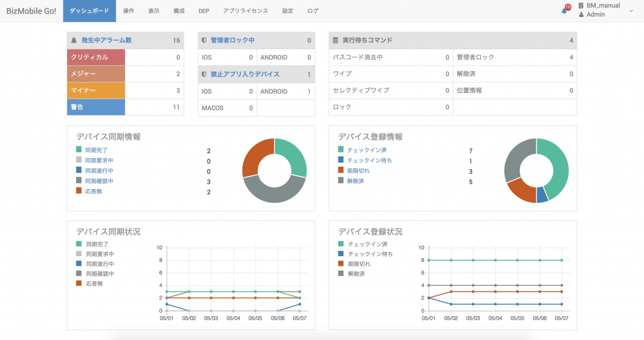Click the 期限切れ link in デバイス登録情報
Screen dimensions: 644x340
tap(358, 171)
